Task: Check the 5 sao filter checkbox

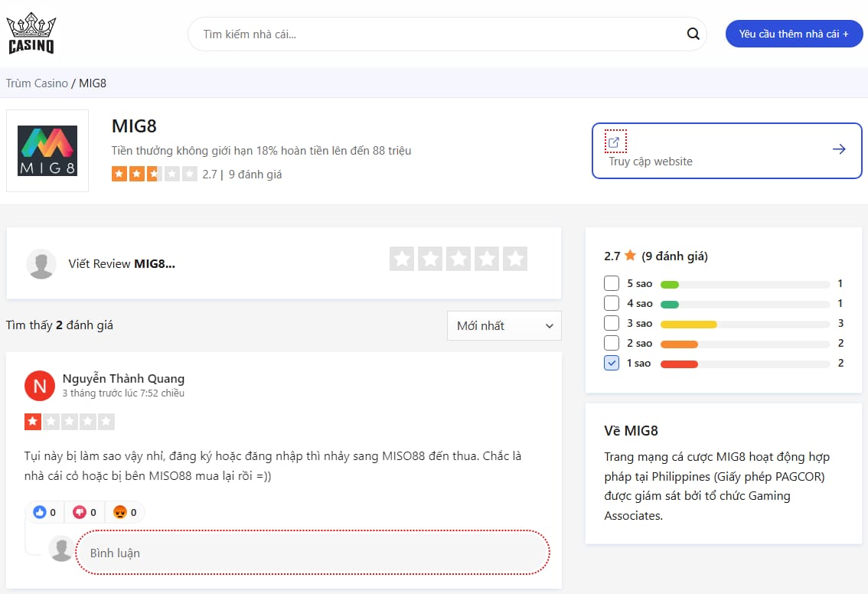Action: tap(611, 283)
